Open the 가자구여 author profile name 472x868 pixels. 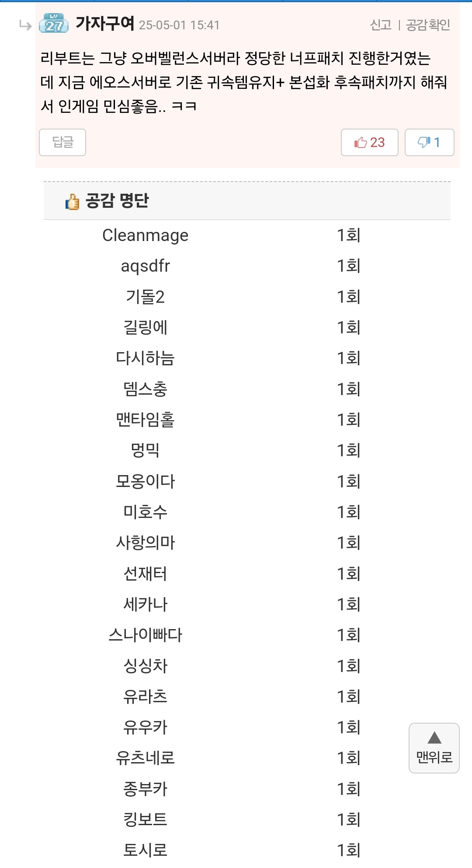pyautogui.click(x=105, y=23)
